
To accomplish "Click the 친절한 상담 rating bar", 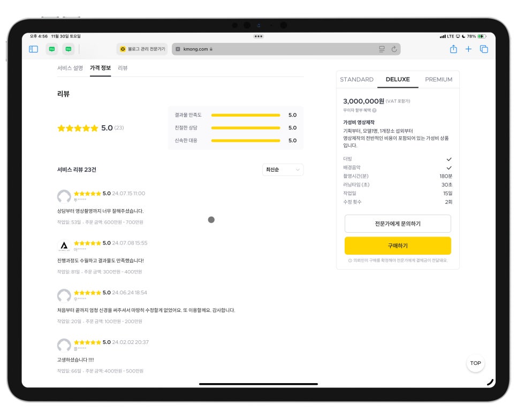I will [x=246, y=127].
